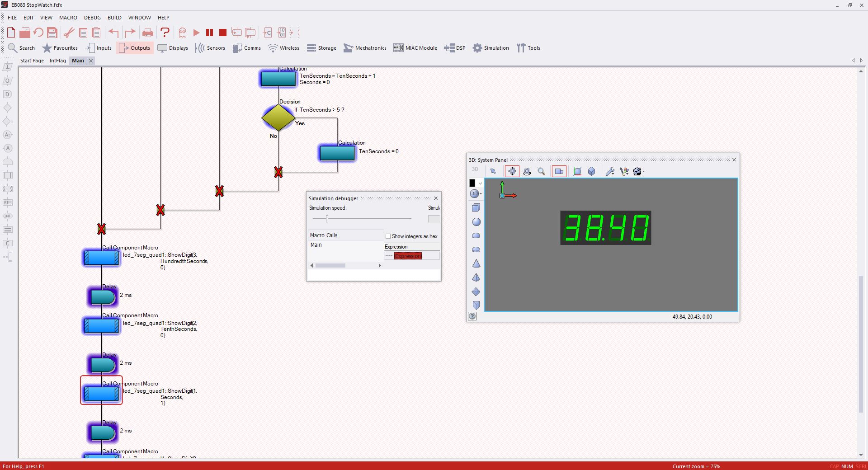The height and width of the screenshot is (470, 868).
Task: Open help with the question mark icon
Action: (x=165, y=33)
